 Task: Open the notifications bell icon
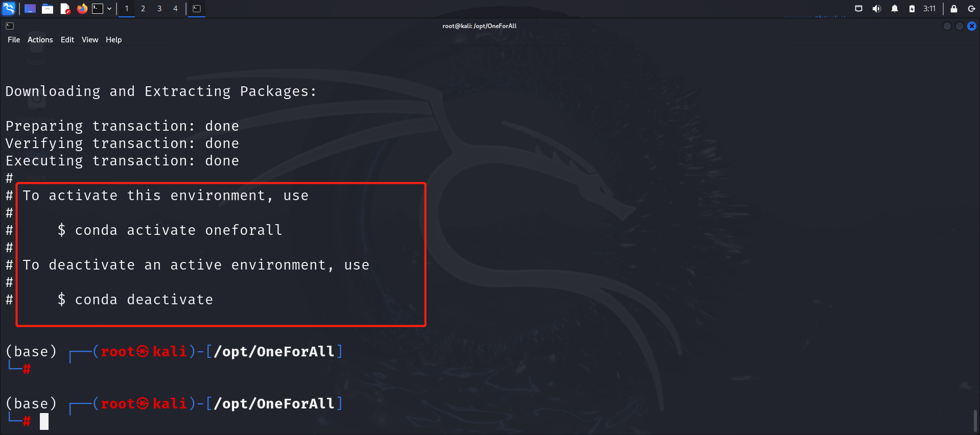click(894, 9)
